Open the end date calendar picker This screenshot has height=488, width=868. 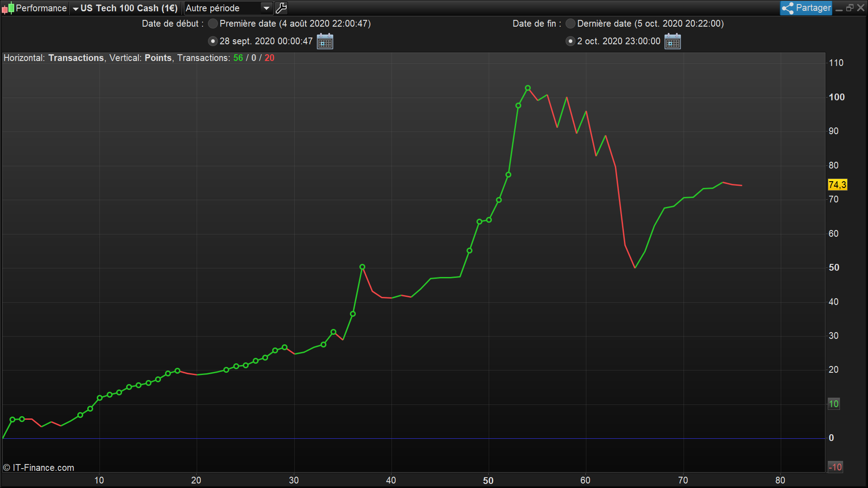(x=672, y=42)
